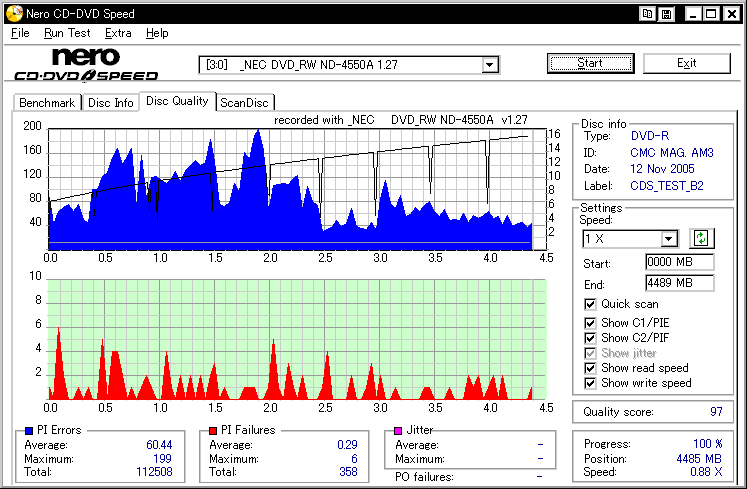Click the Exit button

pos(686,63)
